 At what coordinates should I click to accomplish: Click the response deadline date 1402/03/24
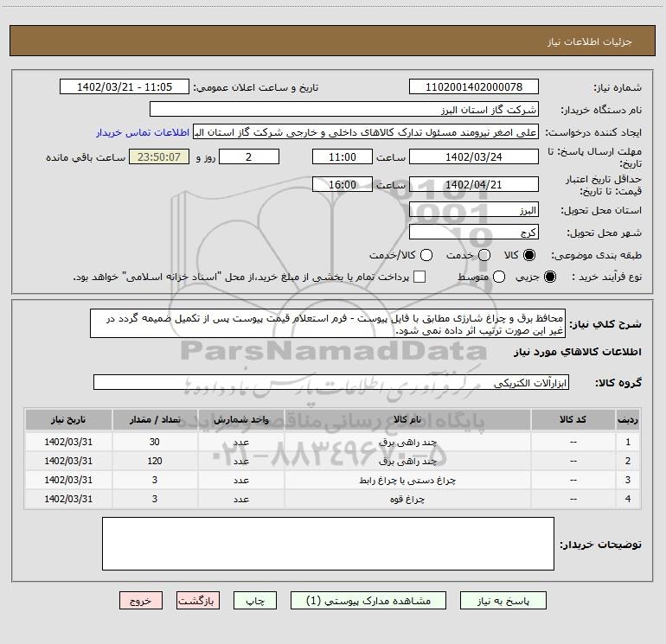(474, 156)
